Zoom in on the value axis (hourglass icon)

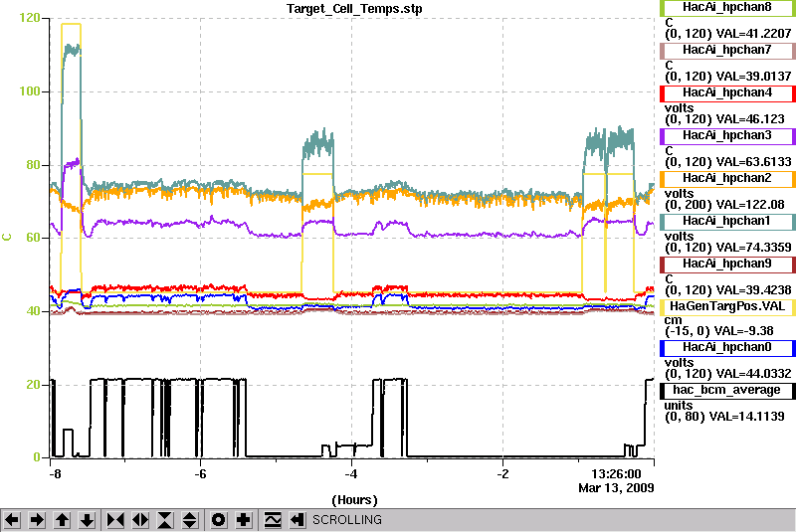(165, 520)
